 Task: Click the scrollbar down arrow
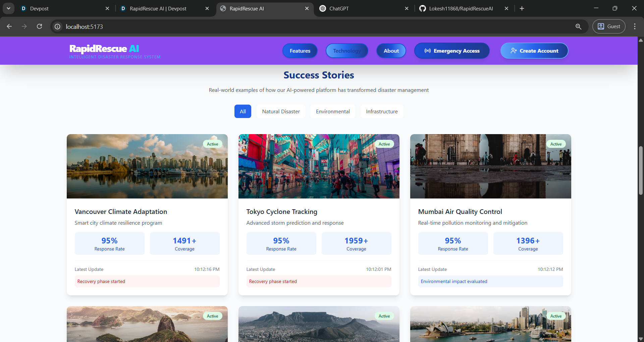pos(641,339)
